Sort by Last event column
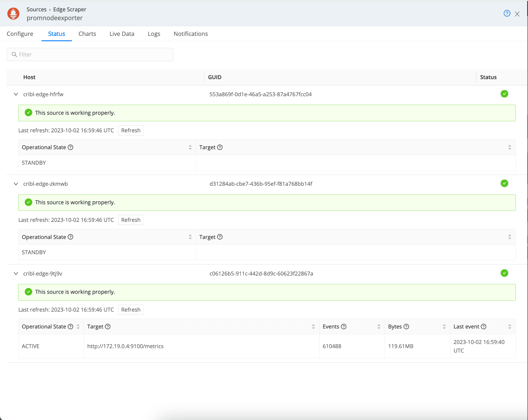This screenshot has width=528, height=420. point(509,327)
